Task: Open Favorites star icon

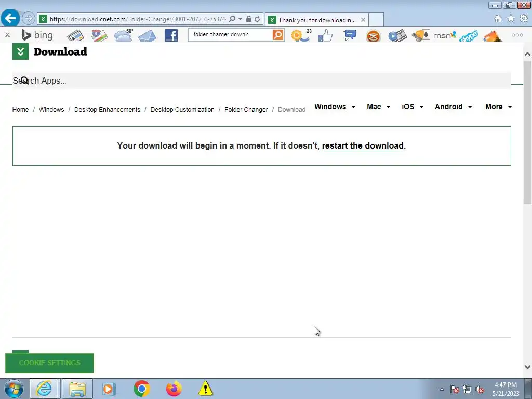Action: [511, 19]
